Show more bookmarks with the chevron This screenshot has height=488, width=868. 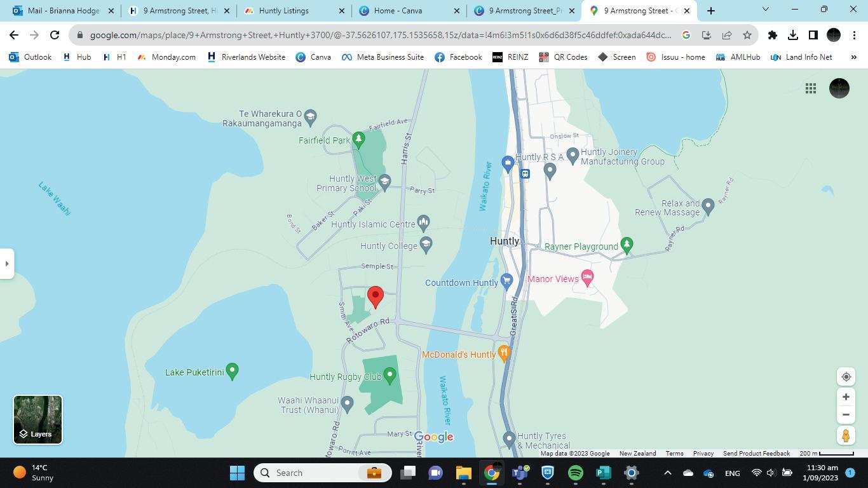(x=853, y=57)
